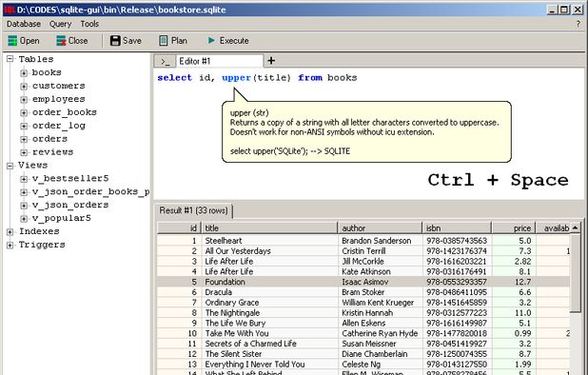
Task: Sort by the isbn column header
Action: pos(457,227)
